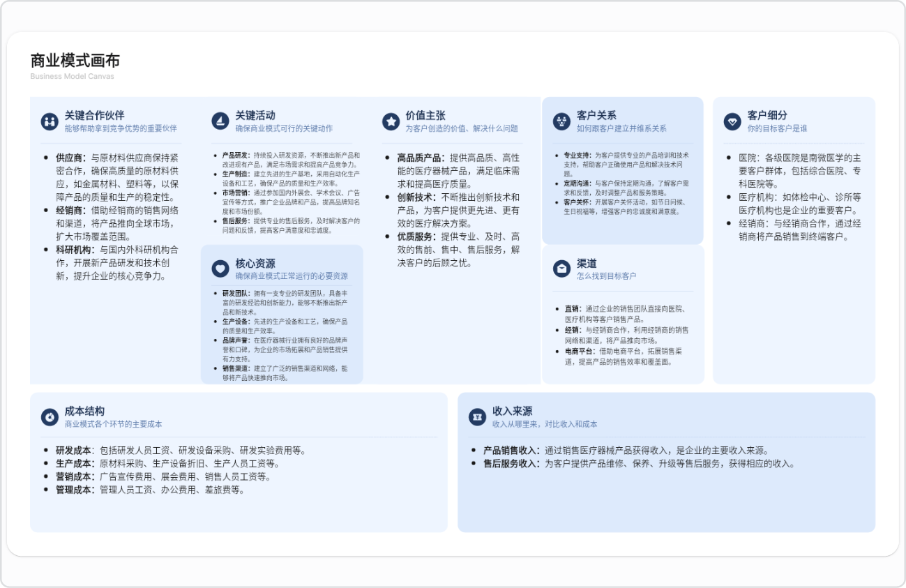906x588 pixels.
Task: Click subtitle 确保商业模式正常运行的必要资源
Action: (292, 276)
